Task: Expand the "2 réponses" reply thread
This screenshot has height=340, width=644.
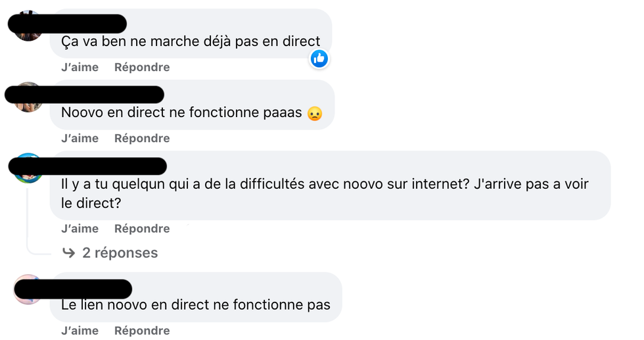Action: tap(120, 253)
